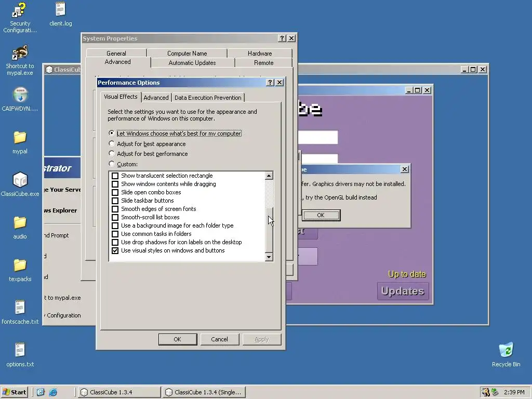The width and height of the screenshot is (532, 399).
Task: Click System Properties help question-mark button
Action: tap(282, 38)
